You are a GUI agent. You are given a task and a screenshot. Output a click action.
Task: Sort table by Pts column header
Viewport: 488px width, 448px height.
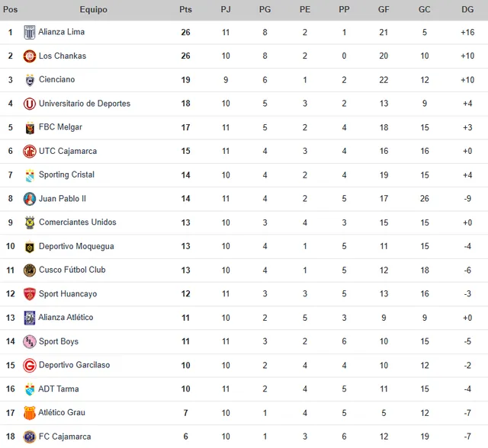coord(185,10)
